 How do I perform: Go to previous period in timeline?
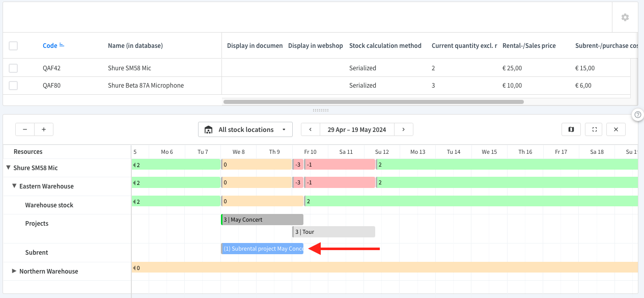311,129
